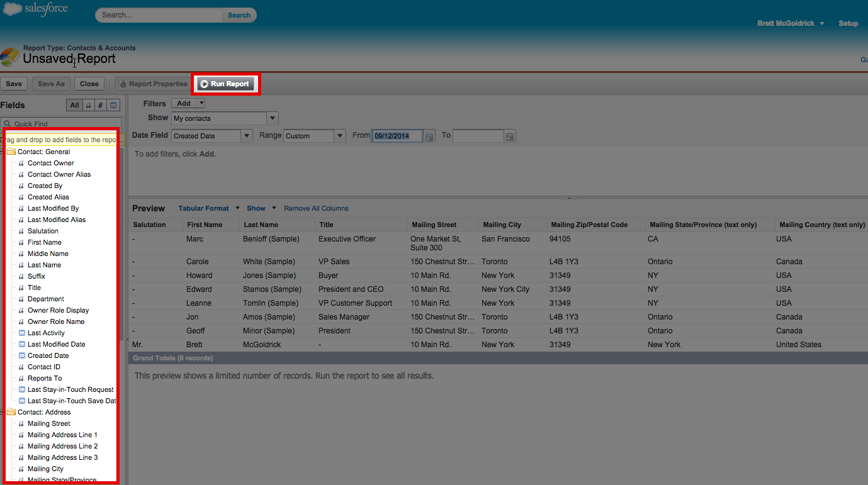Click the date icon beside Last Activity
Image resolution: width=868 pixels, height=485 pixels.
22,333
